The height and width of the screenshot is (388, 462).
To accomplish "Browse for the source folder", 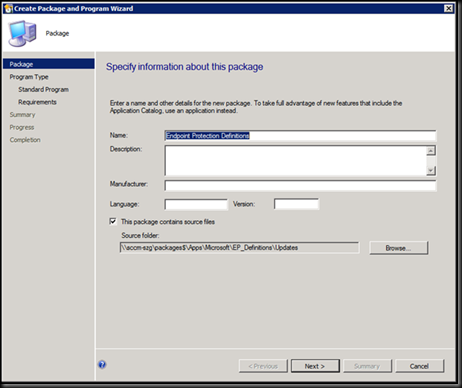I will click(398, 248).
